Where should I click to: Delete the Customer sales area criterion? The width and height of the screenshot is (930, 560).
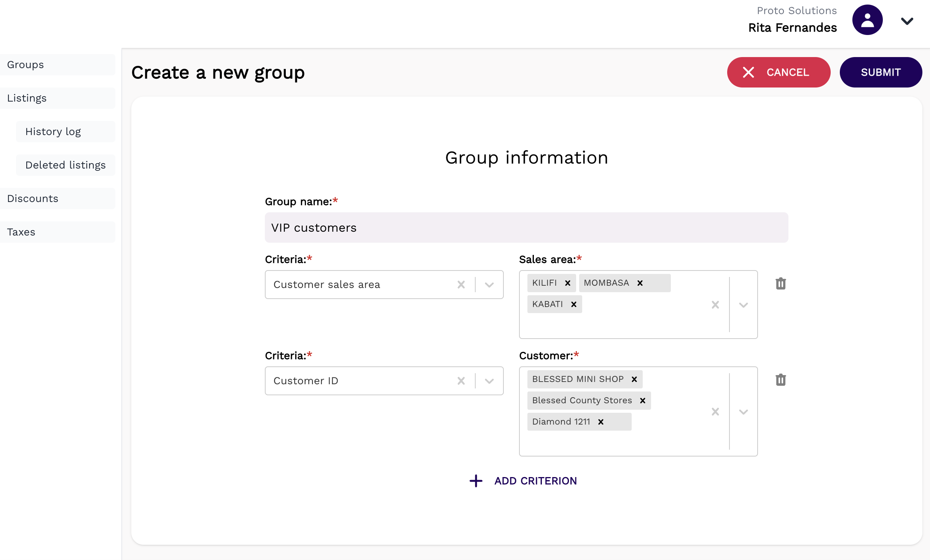[x=781, y=283]
